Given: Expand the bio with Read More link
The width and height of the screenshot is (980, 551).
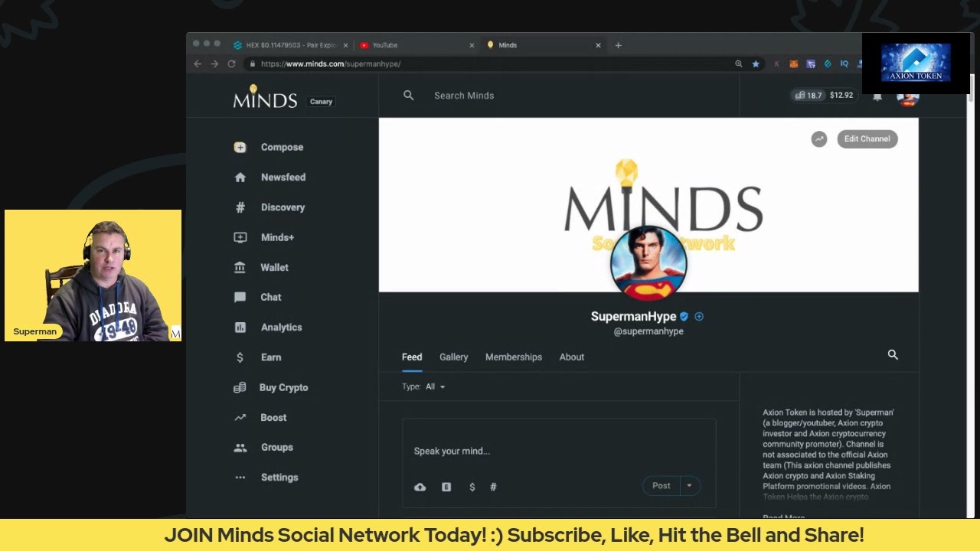Looking at the screenshot, I should click(784, 515).
